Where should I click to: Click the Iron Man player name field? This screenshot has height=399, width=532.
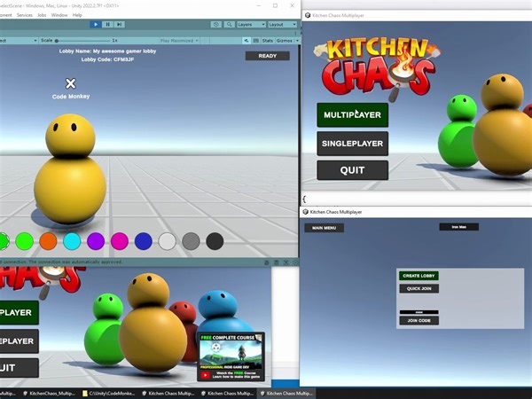pyautogui.click(x=458, y=227)
